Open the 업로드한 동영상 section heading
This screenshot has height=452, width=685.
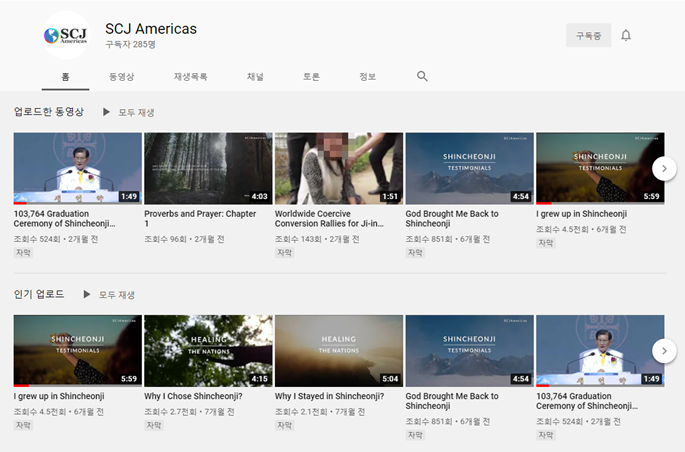[x=48, y=112]
